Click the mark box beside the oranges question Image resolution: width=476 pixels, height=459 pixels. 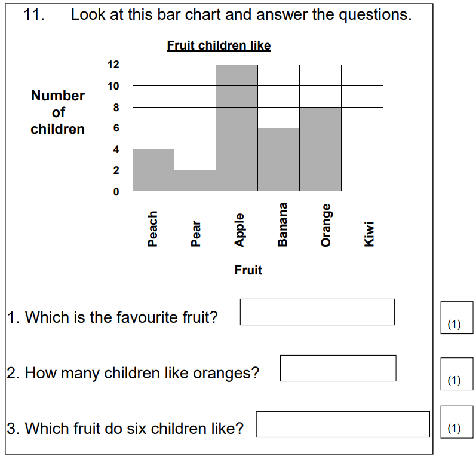tap(456, 374)
